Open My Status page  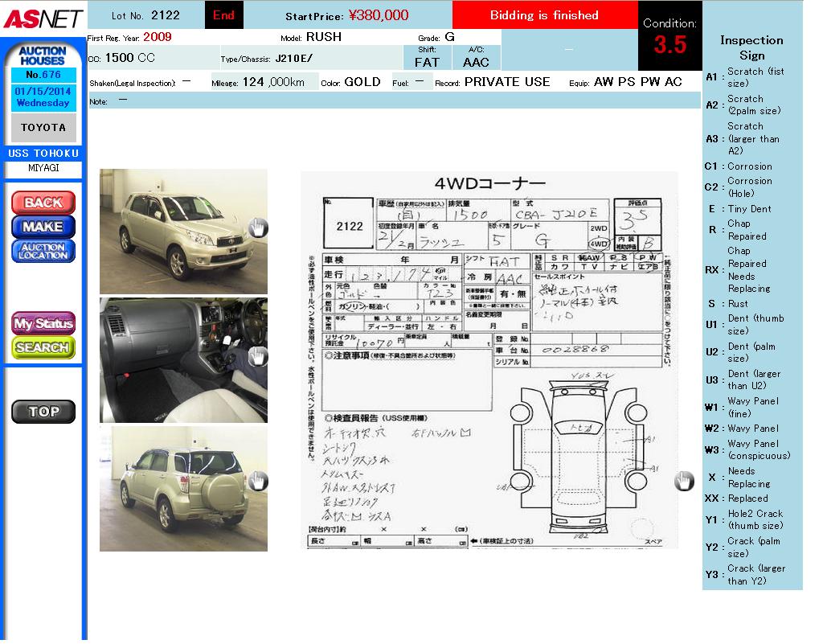click(43, 324)
